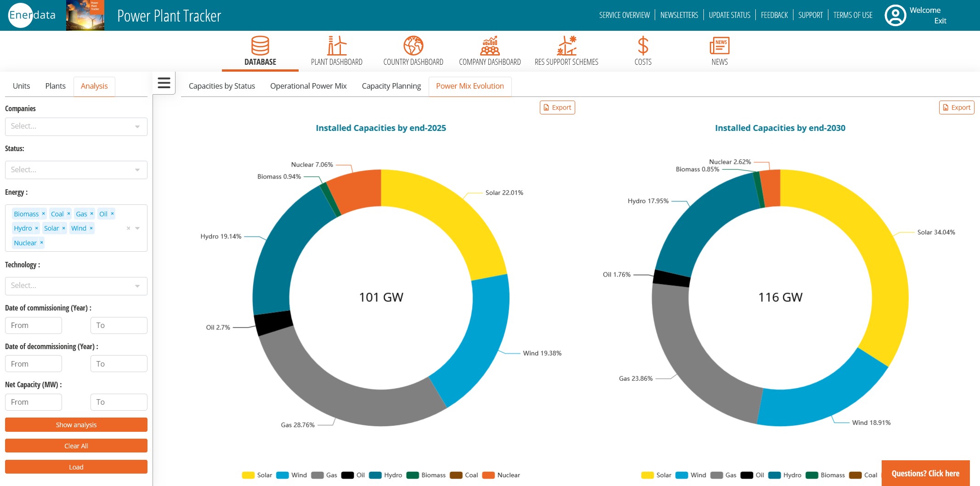This screenshot has height=486, width=980.
Task: Open the Status select dropdown
Action: 76,170
